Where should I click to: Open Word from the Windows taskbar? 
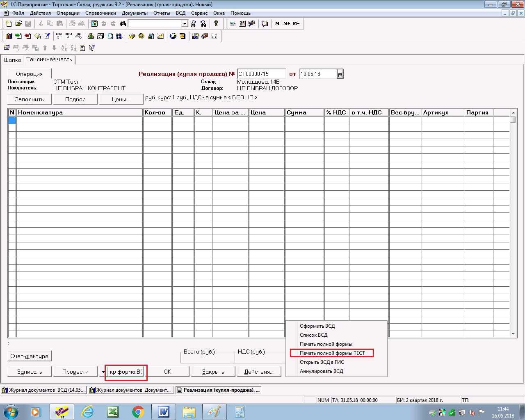click(164, 412)
